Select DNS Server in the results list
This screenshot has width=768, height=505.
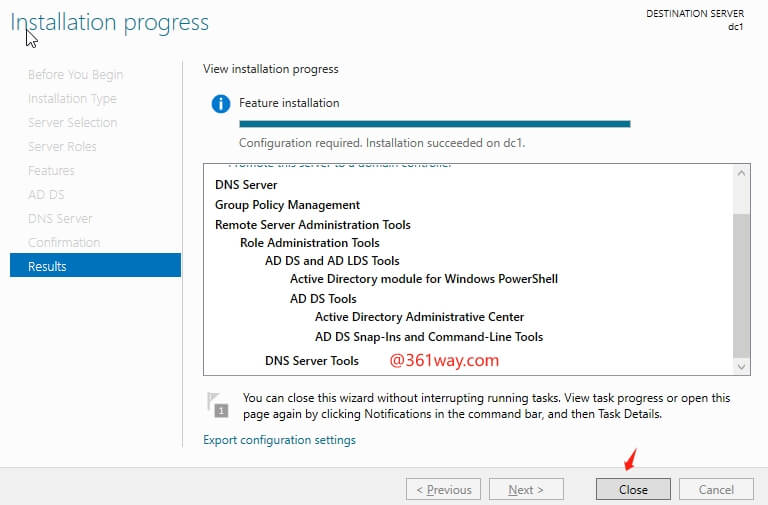point(246,185)
